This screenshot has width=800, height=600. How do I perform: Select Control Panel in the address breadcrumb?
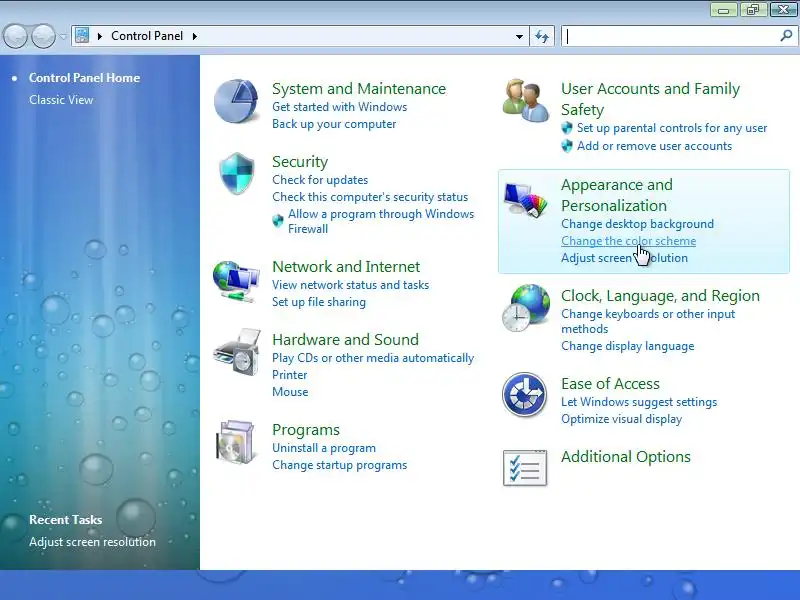click(147, 36)
